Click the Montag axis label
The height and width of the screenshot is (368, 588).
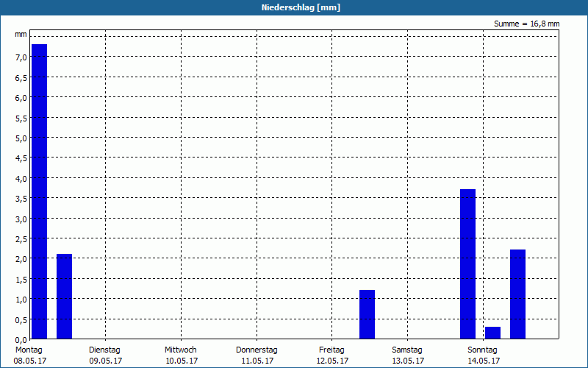29,350
